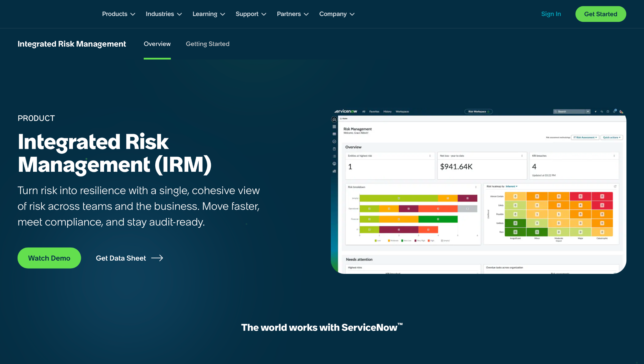Open the options menu on KRI breaches card

coord(614,156)
